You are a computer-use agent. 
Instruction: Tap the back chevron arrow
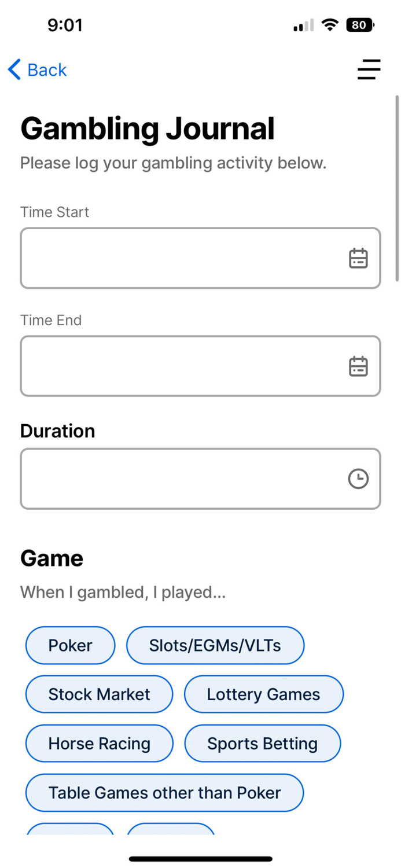click(14, 69)
